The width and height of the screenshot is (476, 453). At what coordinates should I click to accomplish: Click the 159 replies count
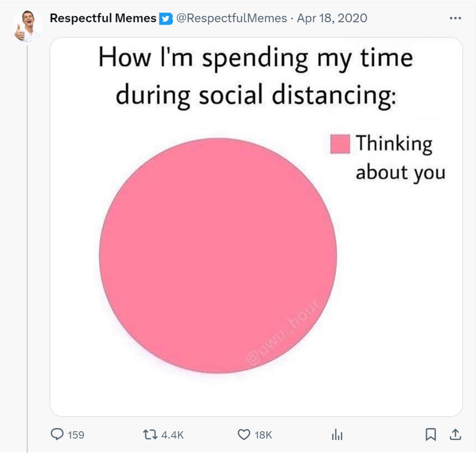pyautogui.click(x=76, y=435)
